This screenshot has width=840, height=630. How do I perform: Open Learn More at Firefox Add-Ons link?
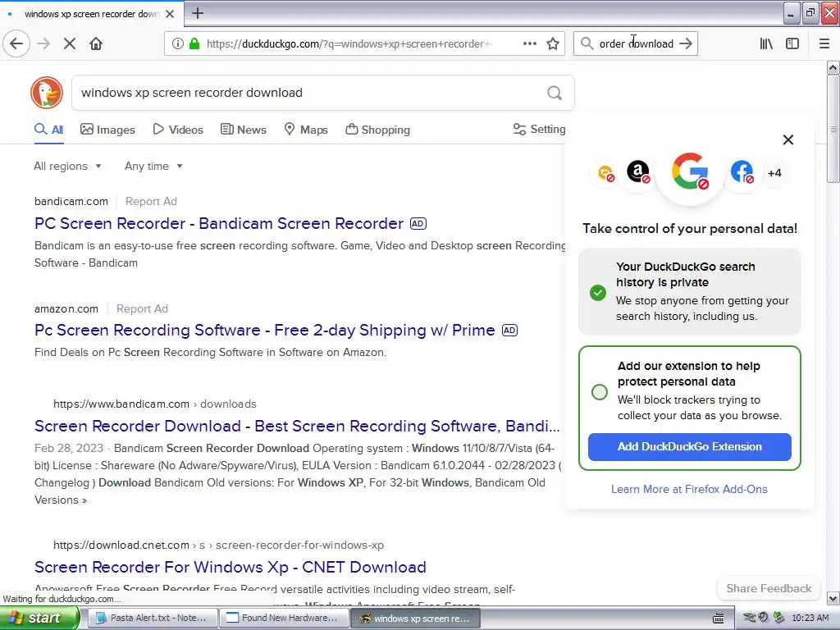point(689,489)
